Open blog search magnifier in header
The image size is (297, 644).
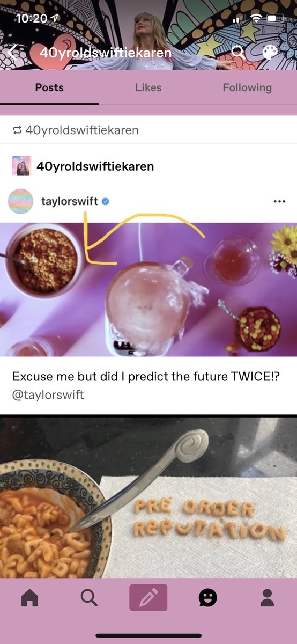(237, 52)
